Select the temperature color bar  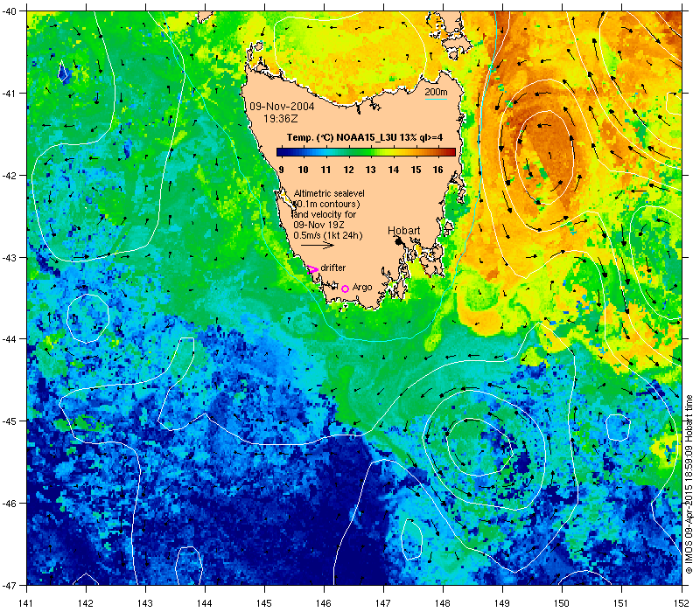366,152
